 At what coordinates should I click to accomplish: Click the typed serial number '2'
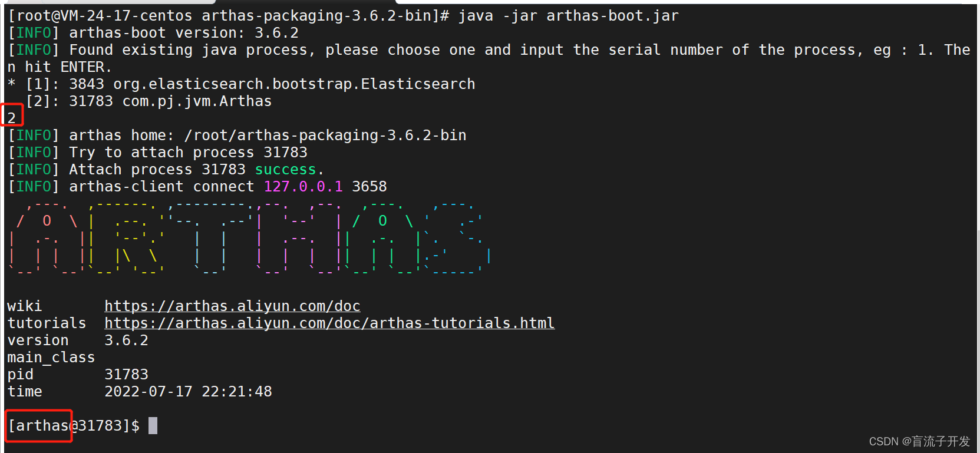point(12,118)
